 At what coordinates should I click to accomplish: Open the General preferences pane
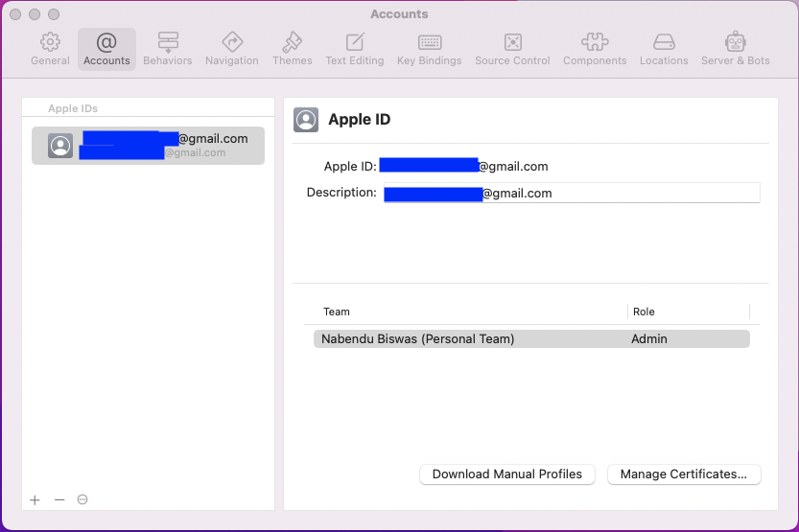tap(50, 50)
